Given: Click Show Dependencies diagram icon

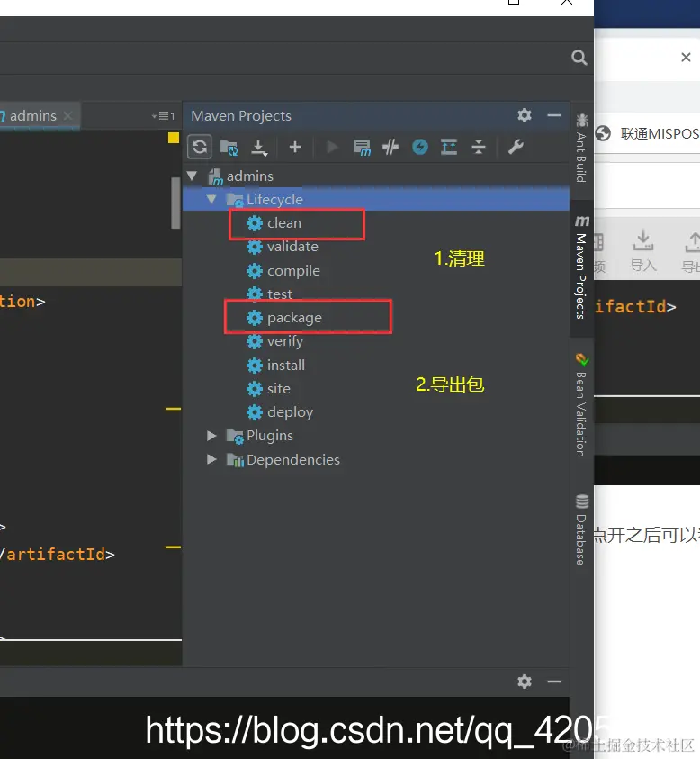Looking at the screenshot, I should pyautogui.click(x=449, y=147).
